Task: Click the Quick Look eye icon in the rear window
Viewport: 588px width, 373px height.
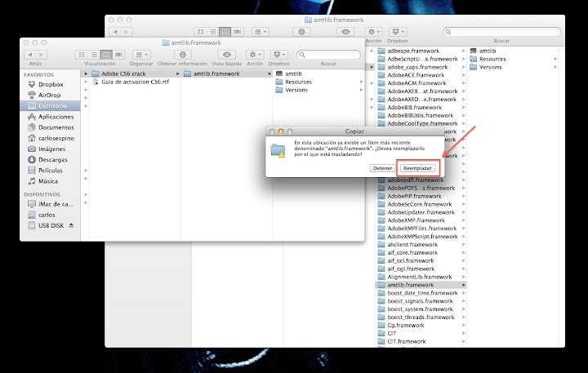Action: (x=345, y=32)
